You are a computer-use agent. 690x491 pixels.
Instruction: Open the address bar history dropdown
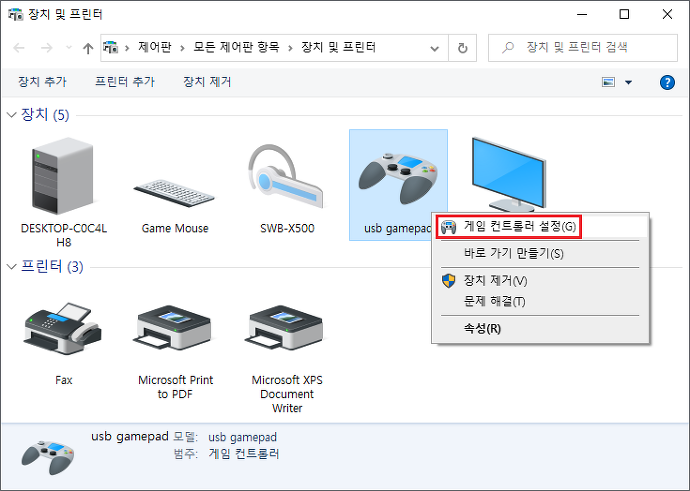434,48
